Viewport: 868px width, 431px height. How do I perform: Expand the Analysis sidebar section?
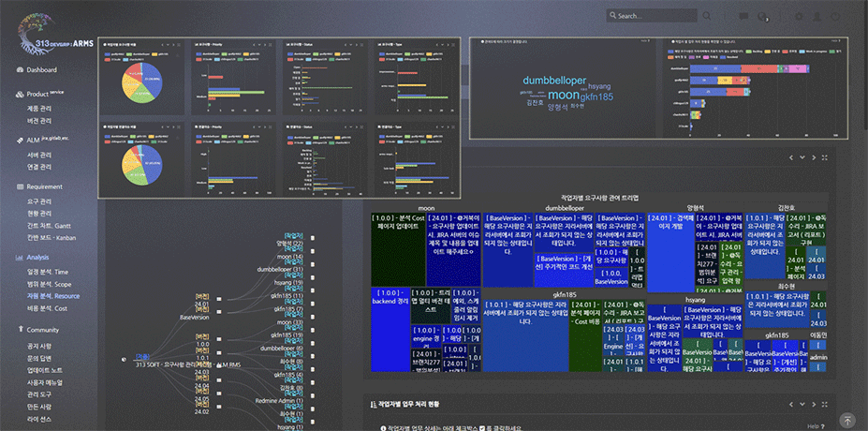click(37, 257)
